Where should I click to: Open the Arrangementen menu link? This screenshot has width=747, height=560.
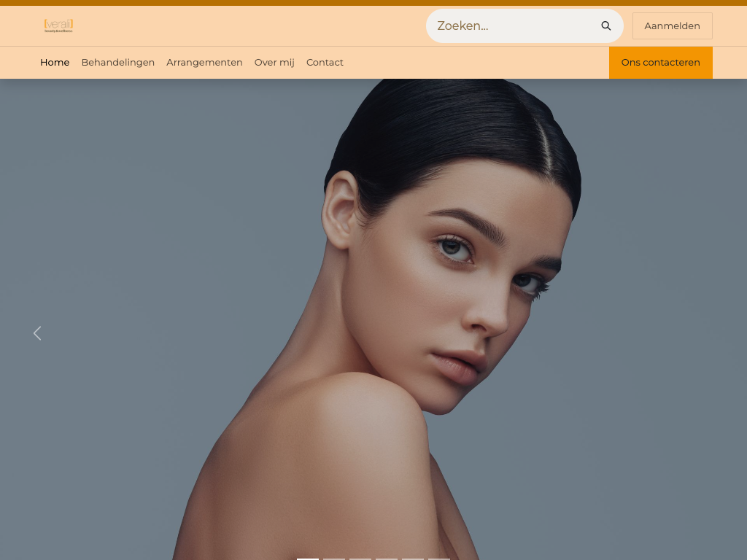pyautogui.click(x=204, y=63)
